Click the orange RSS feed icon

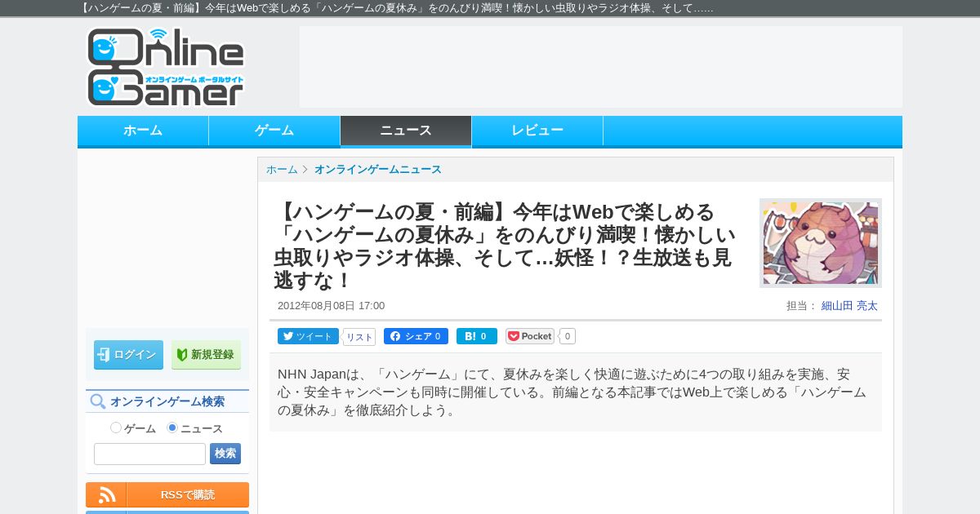click(x=106, y=494)
